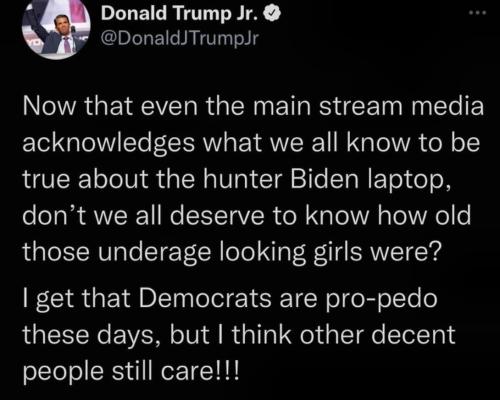Image resolution: width=500 pixels, height=400 pixels.
Task: Click the word "decent" in the tweet
Action: (x=413, y=335)
